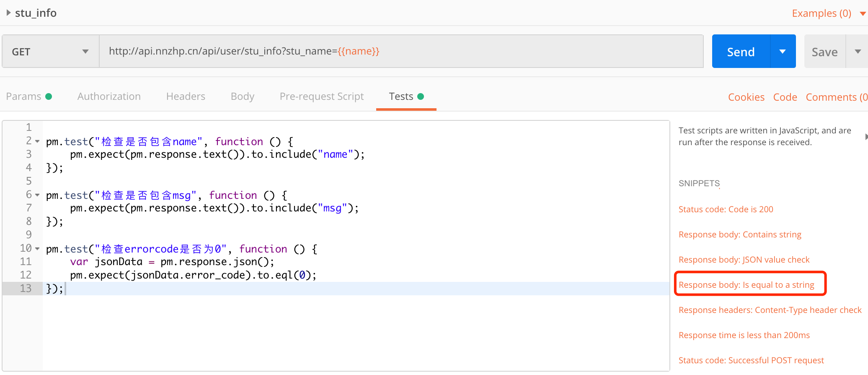Collapse code fold arrow on line 10
The width and height of the screenshot is (868, 375).
click(37, 249)
